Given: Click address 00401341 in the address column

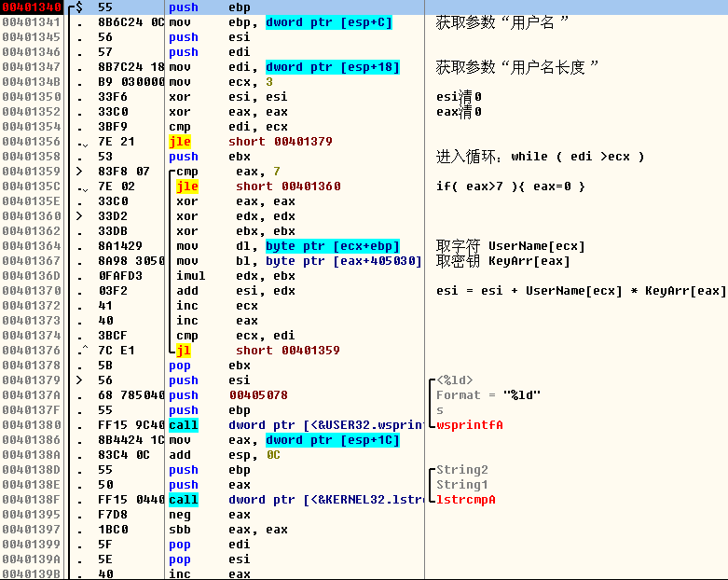Looking at the screenshot, I should pos(32,22).
